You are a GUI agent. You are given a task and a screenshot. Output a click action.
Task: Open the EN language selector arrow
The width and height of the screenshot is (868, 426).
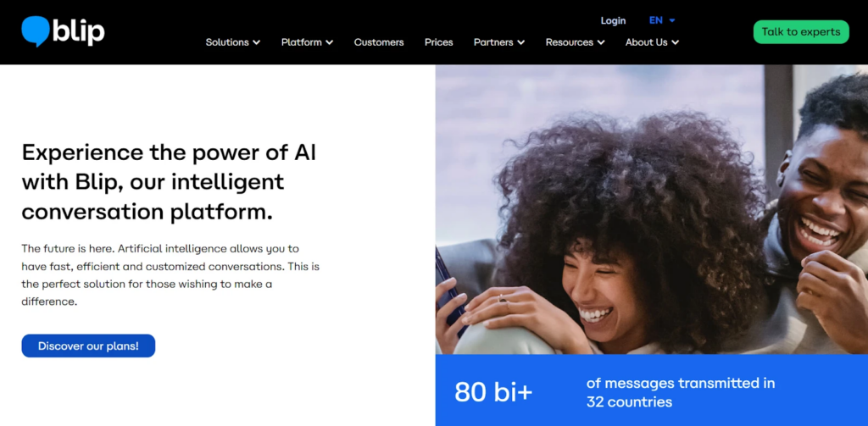click(x=672, y=20)
